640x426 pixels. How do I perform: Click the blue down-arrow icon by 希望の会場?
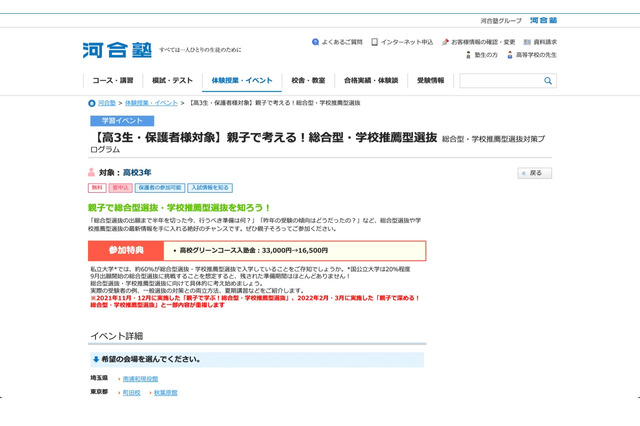(x=96, y=359)
